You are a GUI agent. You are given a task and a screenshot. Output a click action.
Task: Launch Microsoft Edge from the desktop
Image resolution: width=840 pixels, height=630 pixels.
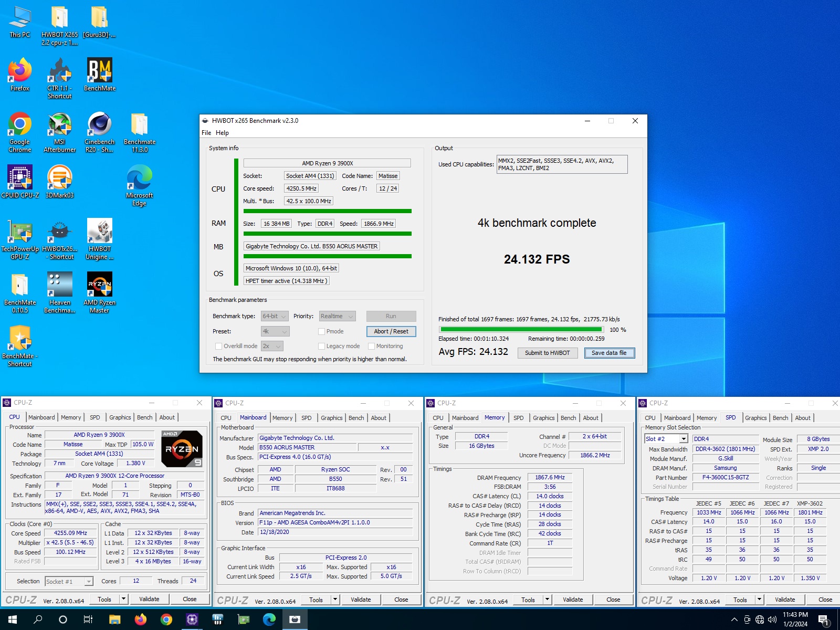coord(139,186)
